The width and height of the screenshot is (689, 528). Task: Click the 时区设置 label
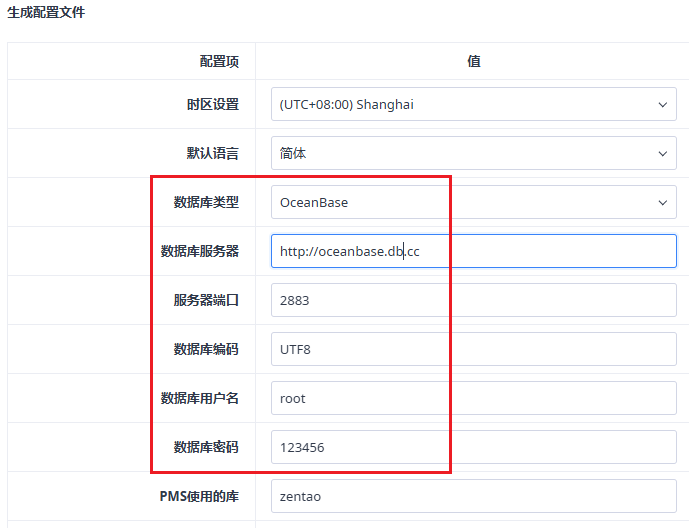coord(213,105)
